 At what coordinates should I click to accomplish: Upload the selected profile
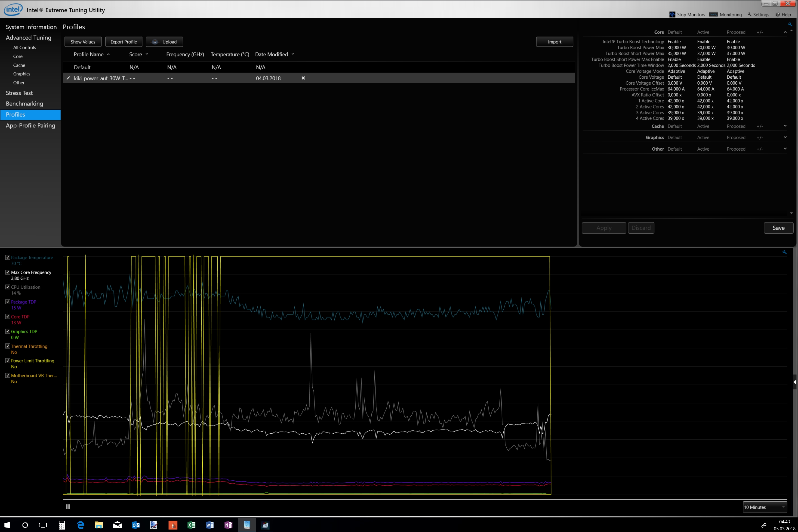click(x=164, y=42)
